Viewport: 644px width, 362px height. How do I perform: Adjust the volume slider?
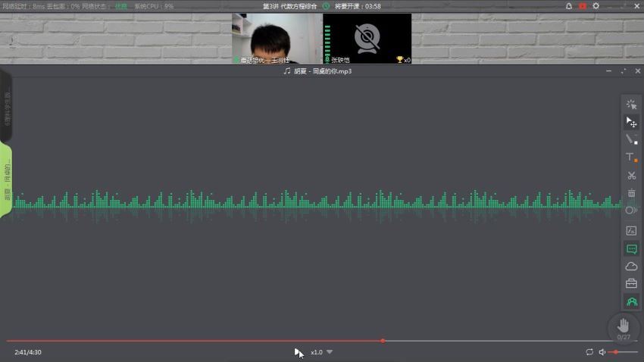(x=623, y=351)
